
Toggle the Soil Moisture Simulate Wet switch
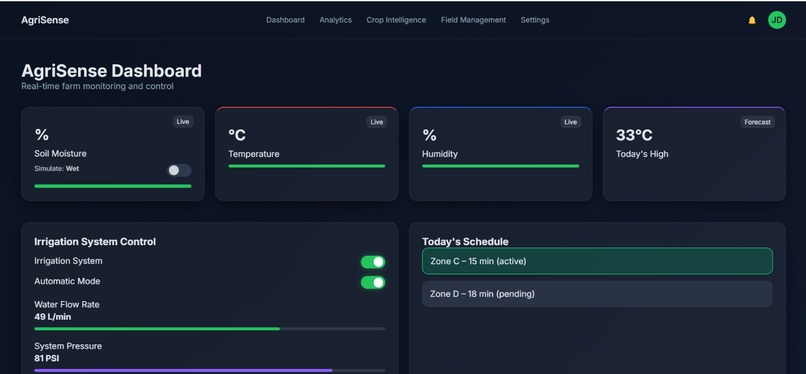pyautogui.click(x=179, y=170)
